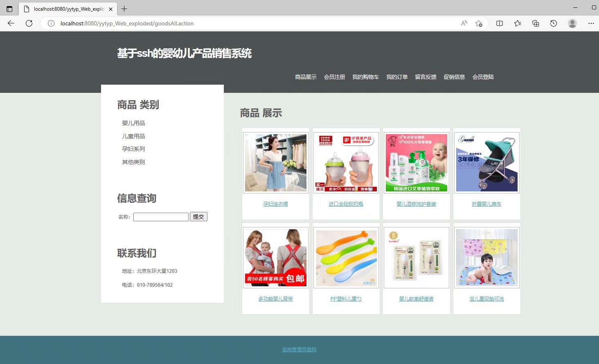
Task: Click the 联系我们 heading
Action: pyautogui.click(x=137, y=253)
